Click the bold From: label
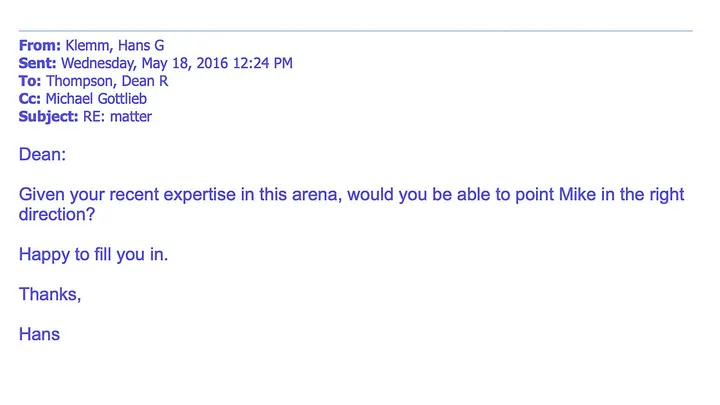This screenshot has height=405, width=720. pyautogui.click(x=40, y=46)
